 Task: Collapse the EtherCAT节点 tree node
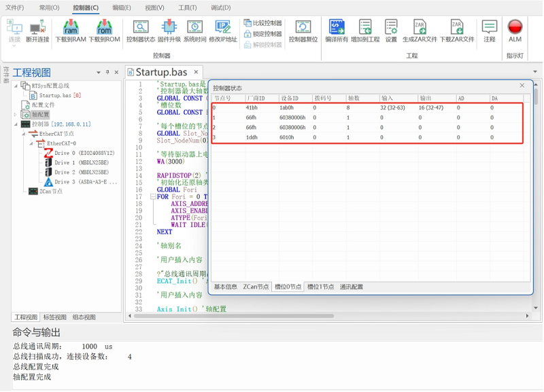pos(24,134)
